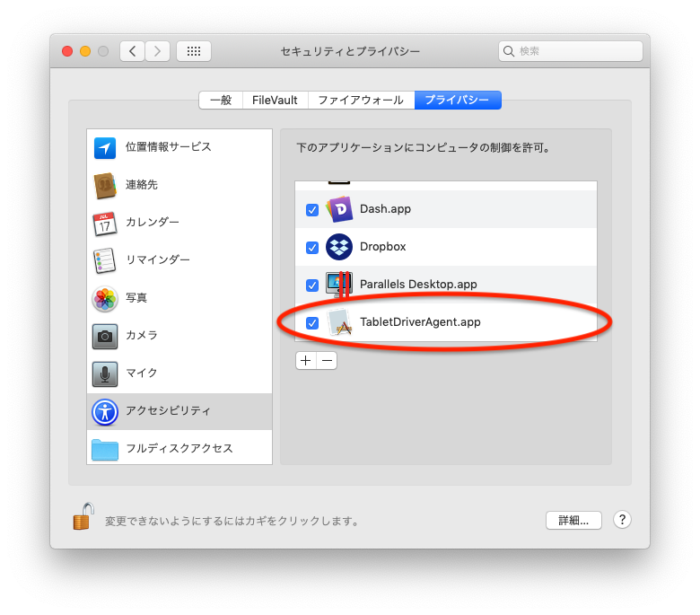Select the プライバシー tab

[x=458, y=100]
